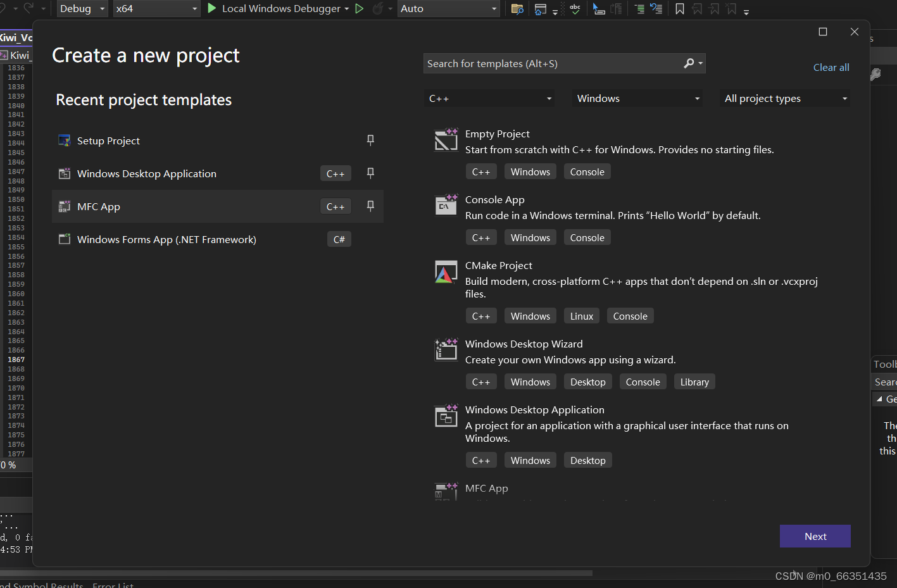Open the platform dropdown showing Windows
Viewport: 897px width, 588px height.
click(x=637, y=98)
